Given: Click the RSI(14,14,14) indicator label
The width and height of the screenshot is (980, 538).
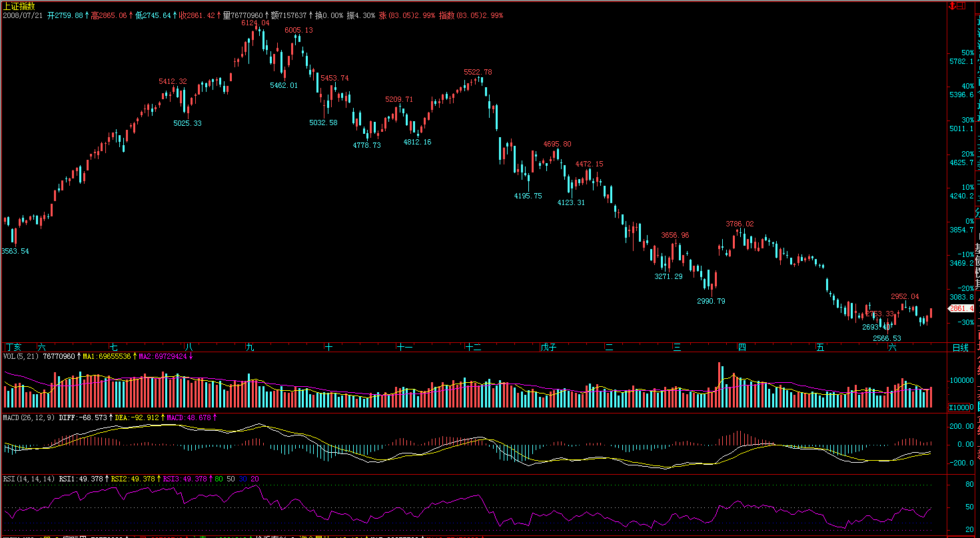Looking at the screenshot, I should pyautogui.click(x=29, y=478).
